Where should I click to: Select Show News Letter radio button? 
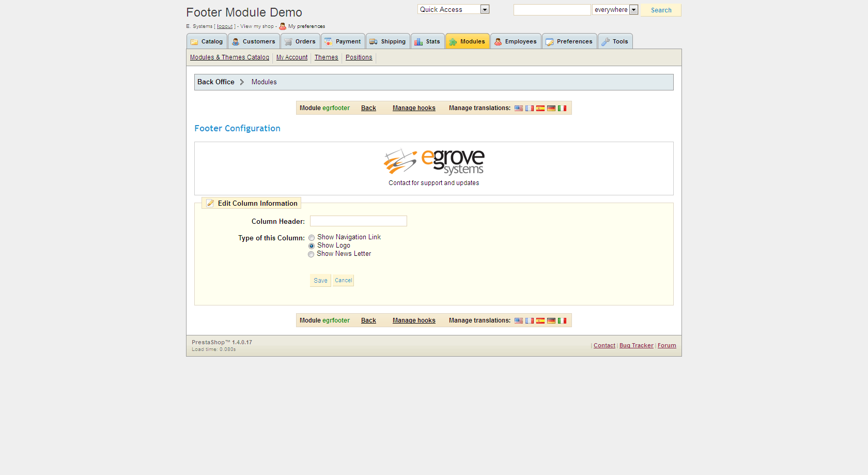tap(311, 254)
